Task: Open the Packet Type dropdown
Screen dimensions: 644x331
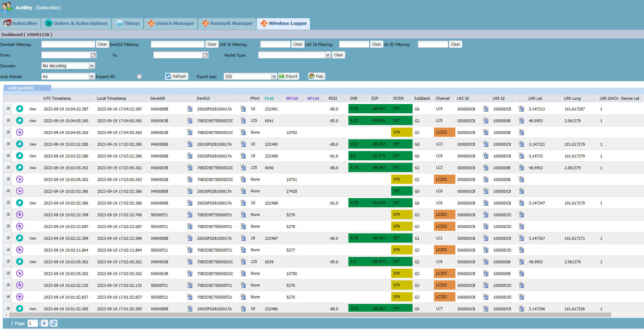Action: click(x=328, y=55)
